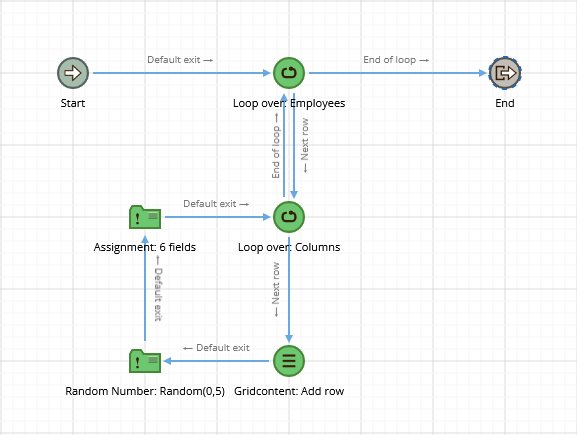Click the End label text
The width and height of the screenshot is (577, 435).
505,103
